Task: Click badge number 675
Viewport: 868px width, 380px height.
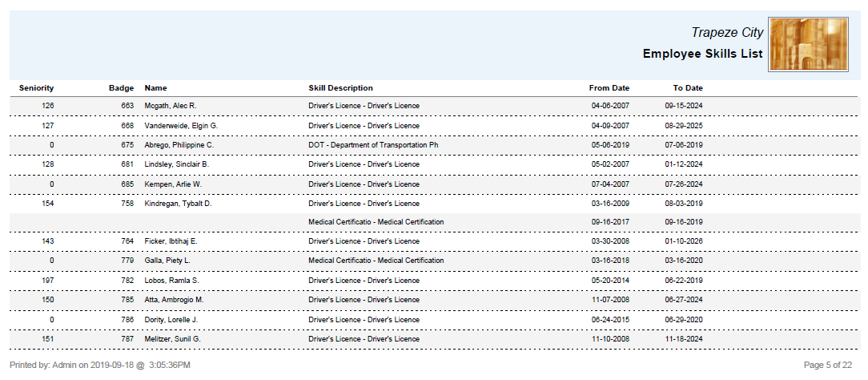Action: (127, 145)
